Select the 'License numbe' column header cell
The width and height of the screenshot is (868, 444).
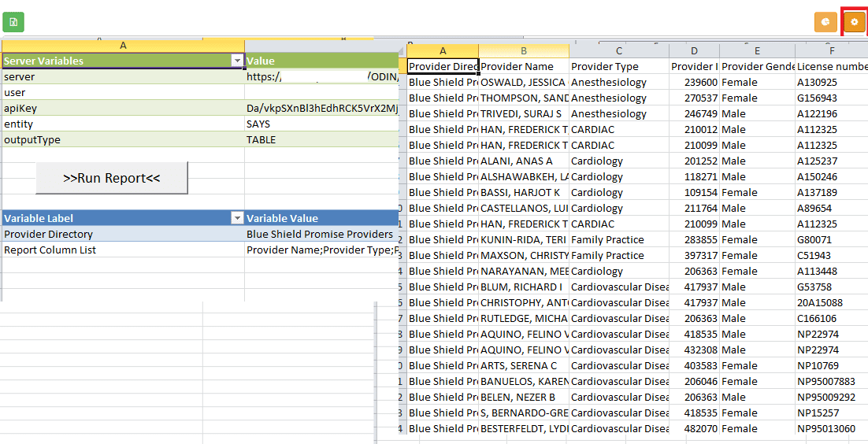(x=832, y=66)
